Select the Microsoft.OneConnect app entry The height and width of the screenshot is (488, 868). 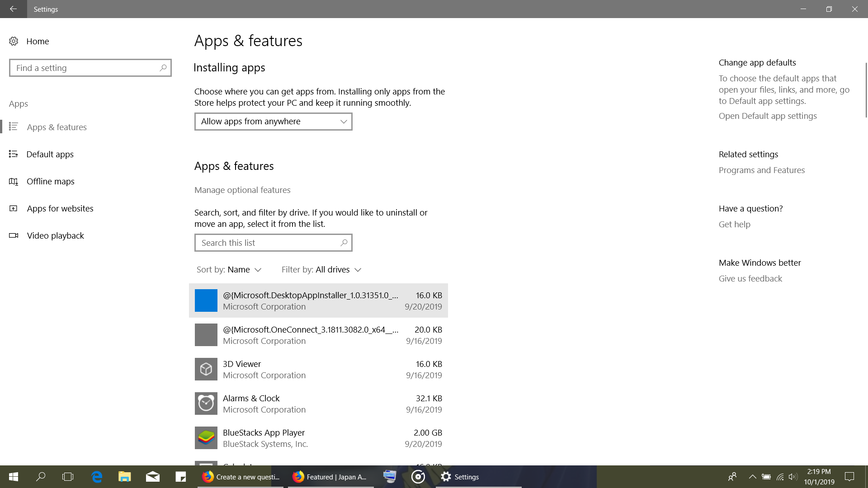coord(318,335)
